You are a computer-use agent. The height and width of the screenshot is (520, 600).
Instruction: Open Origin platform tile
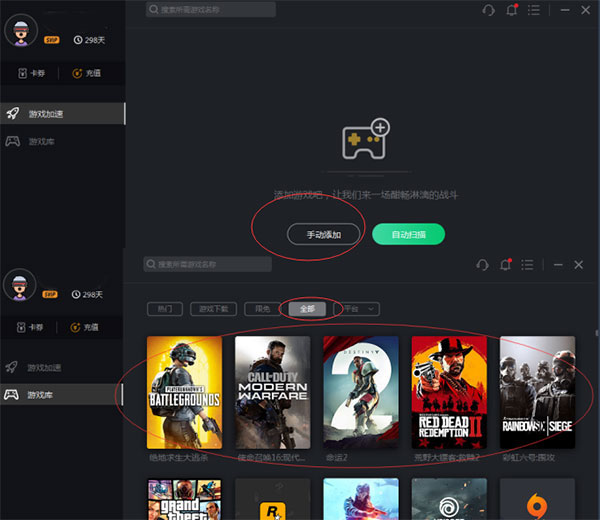click(x=537, y=499)
